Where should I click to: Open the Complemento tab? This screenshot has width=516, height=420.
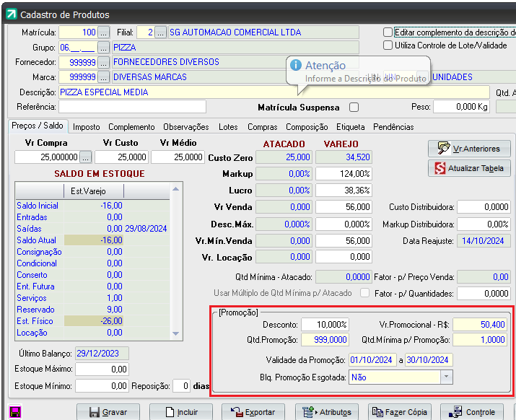pos(131,127)
